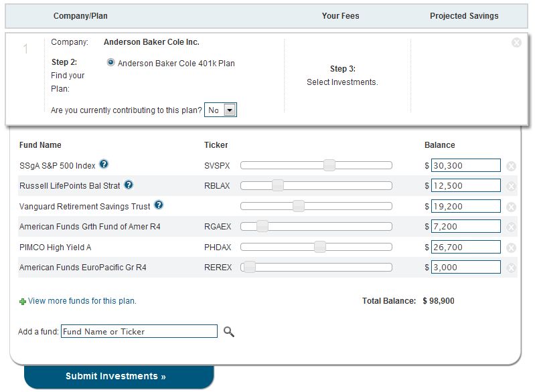Click the 19,200 balance field
This screenshot has height=392, width=535.
(x=466, y=206)
